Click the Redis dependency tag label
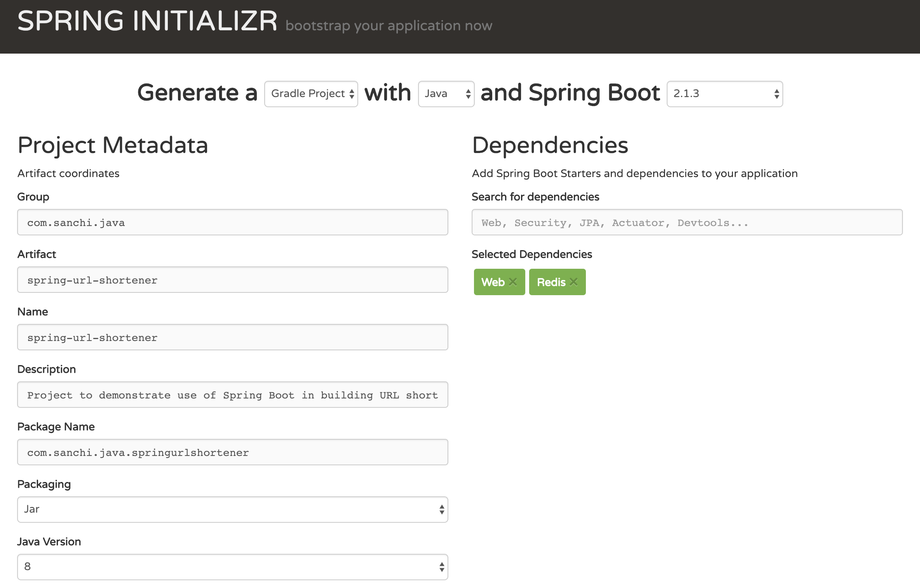This screenshot has width=920, height=588. pos(551,282)
